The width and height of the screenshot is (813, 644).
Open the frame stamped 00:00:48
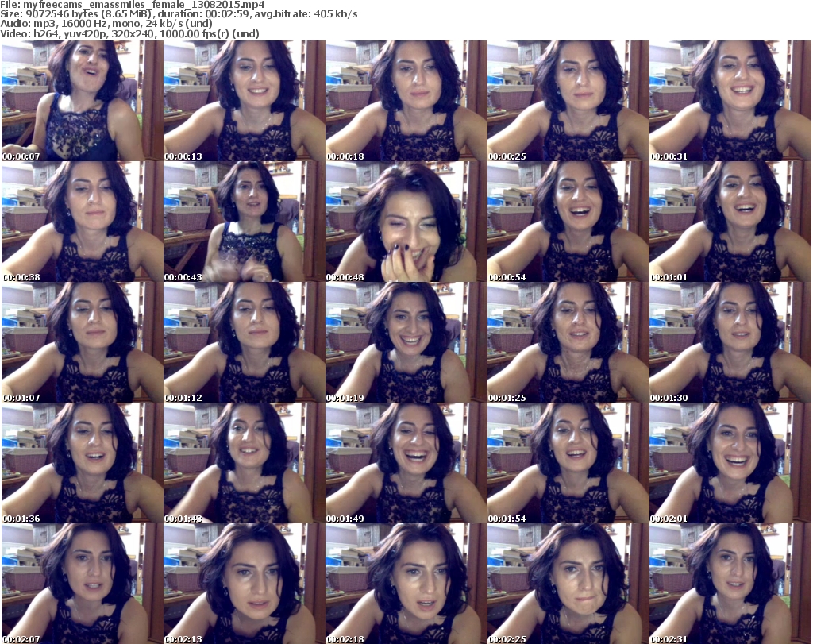[406, 222]
